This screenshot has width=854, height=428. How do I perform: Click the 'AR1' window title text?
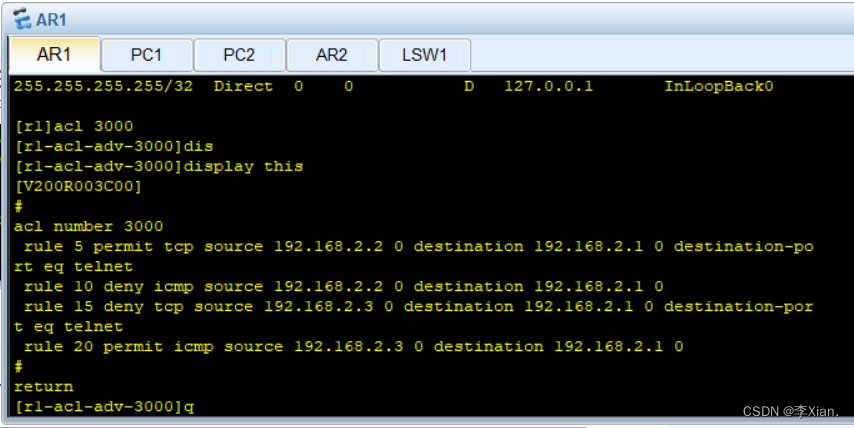click(x=51, y=20)
